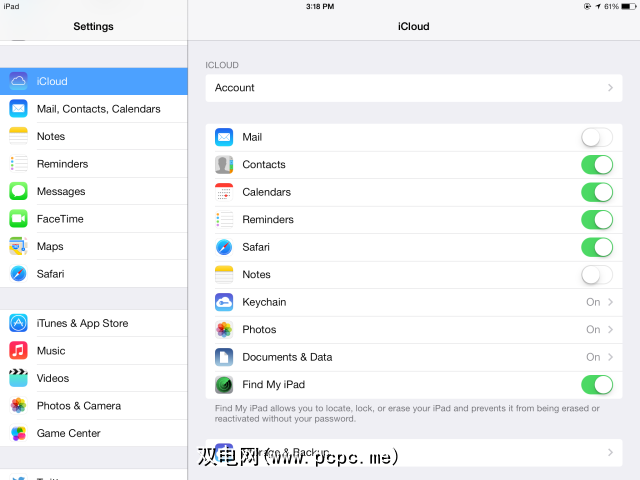
Task: Open iCloud icon in Settings sidebar
Action: (x=18, y=81)
